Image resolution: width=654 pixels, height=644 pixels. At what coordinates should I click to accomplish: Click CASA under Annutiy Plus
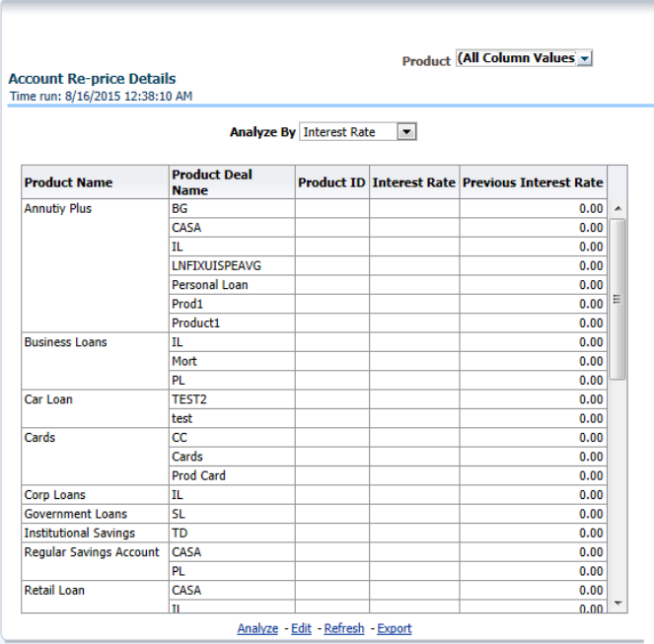click(x=232, y=228)
